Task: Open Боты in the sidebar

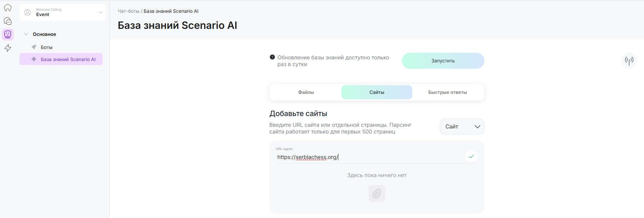Action: point(47,47)
